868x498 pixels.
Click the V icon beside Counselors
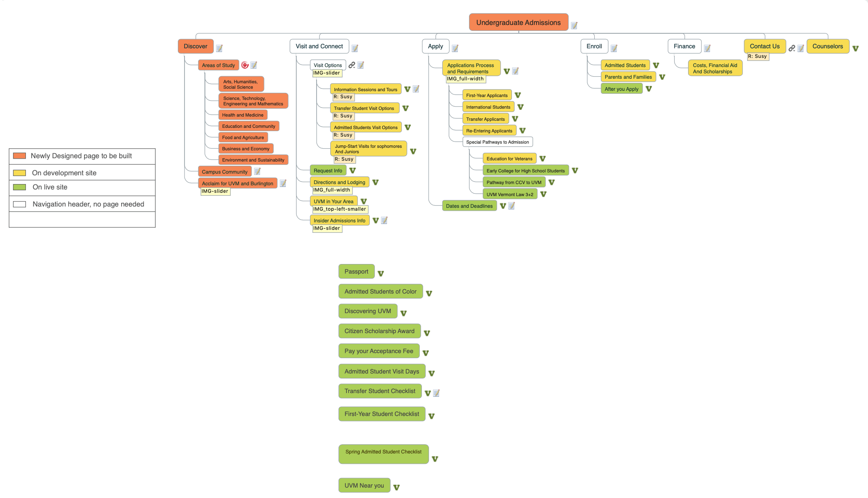pyautogui.click(x=856, y=49)
